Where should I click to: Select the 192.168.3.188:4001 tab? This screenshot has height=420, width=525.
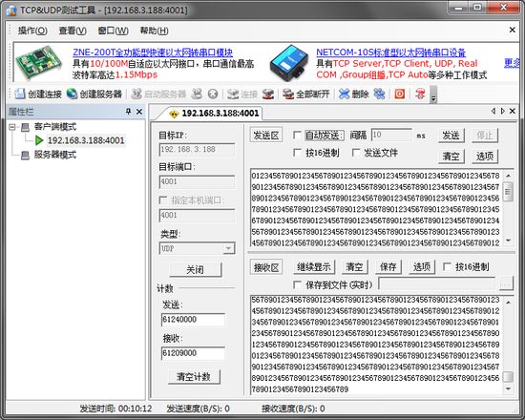click(214, 114)
